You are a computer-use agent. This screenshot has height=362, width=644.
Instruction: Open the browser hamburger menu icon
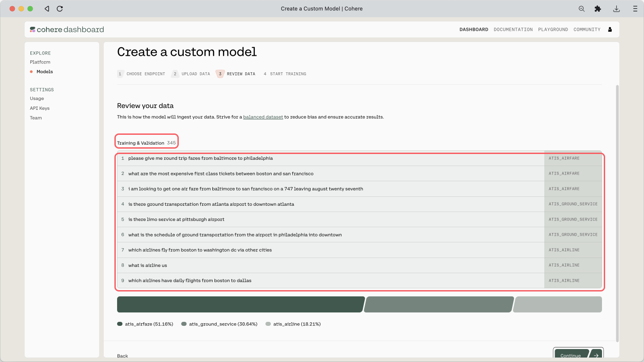point(635,8)
